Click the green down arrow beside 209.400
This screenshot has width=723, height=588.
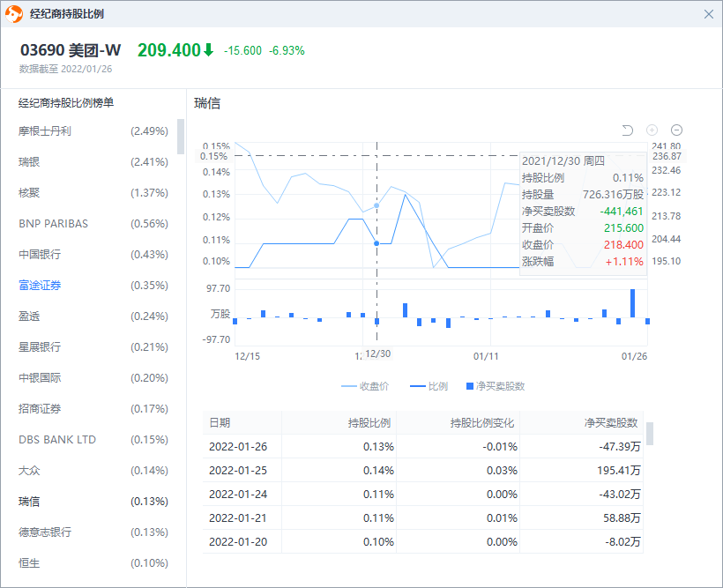(209, 50)
